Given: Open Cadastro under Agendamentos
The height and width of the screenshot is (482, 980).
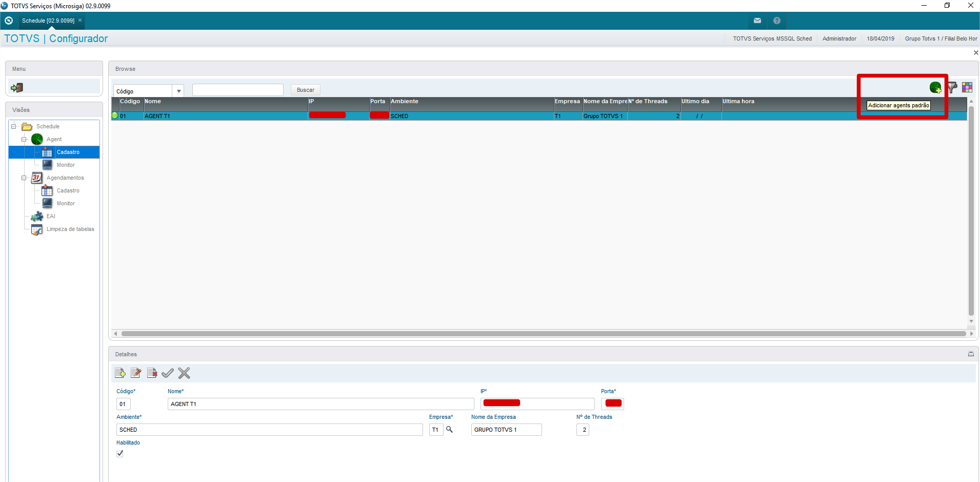Looking at the screenshot, I should pos(68,190).
